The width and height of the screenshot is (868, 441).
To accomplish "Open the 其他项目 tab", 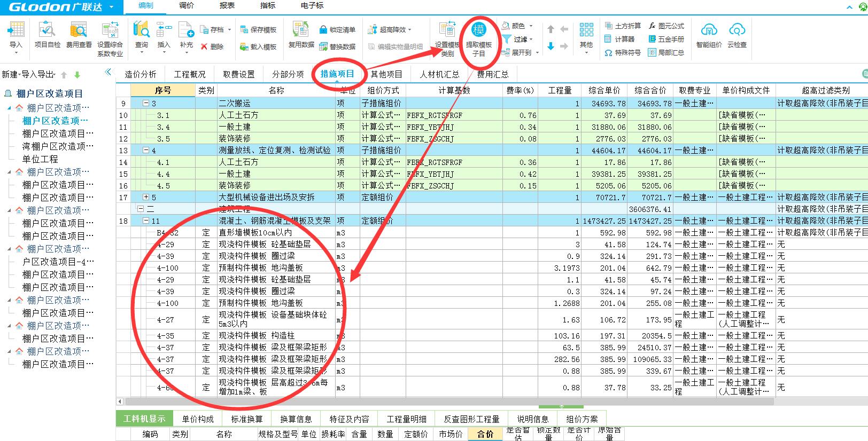I will [x=386, y=74].
